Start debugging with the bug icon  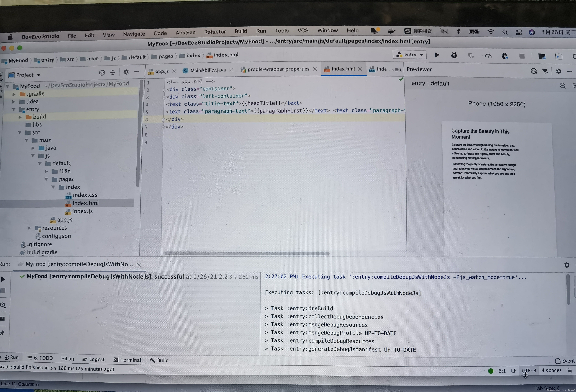point(454,55)
